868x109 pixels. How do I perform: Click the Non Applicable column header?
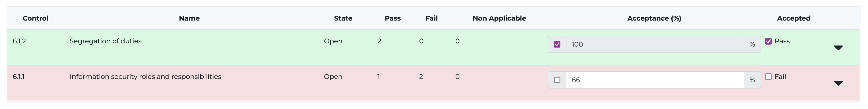point(499,18)
